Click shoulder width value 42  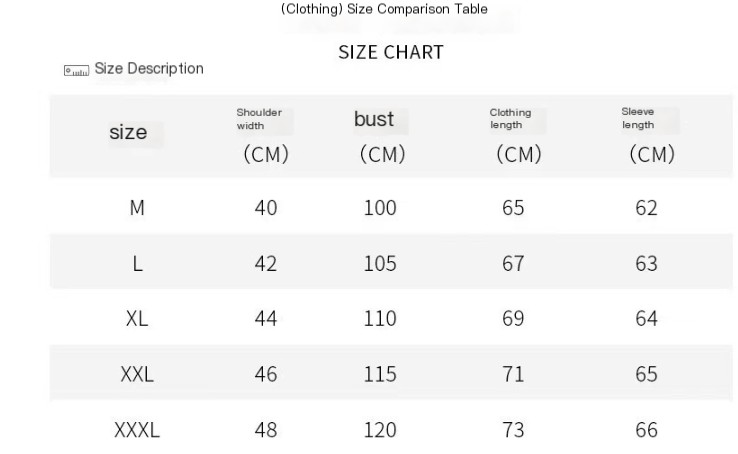coord(266,264)
